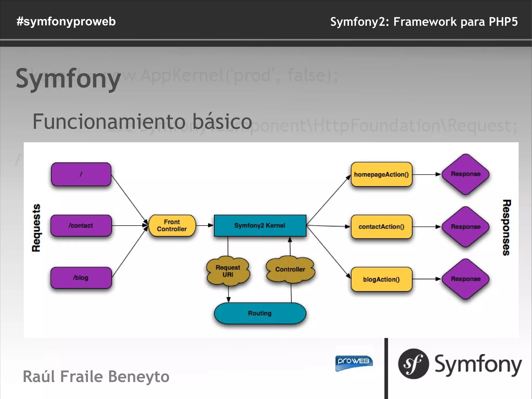Image resolution: width=532 pixels, height=399 pixels.
Task: Click the vertical Responses label
Action: tap(507, 228)
